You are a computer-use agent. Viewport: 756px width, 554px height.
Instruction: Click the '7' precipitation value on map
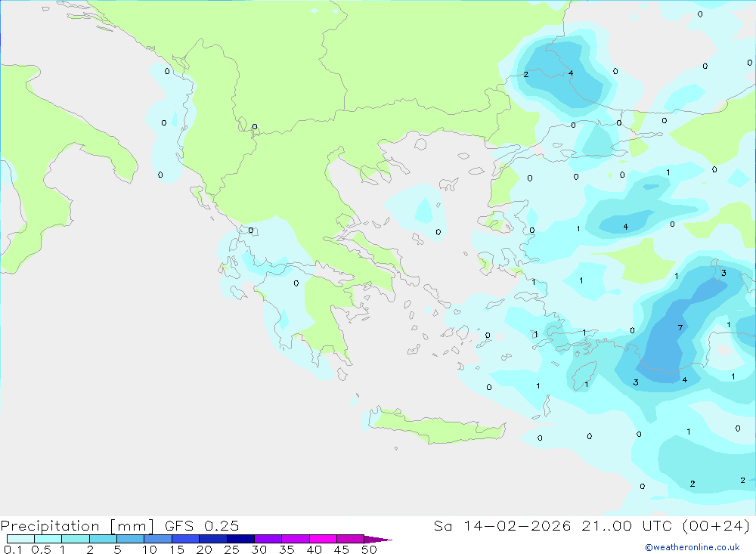coord(680,328)
